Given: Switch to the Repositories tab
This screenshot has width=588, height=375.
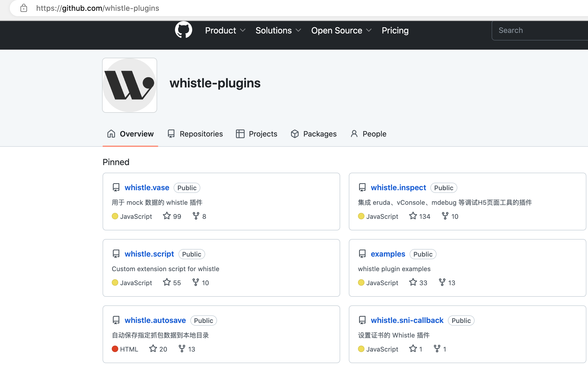Looking at the screenshot, I should [195, 134].
